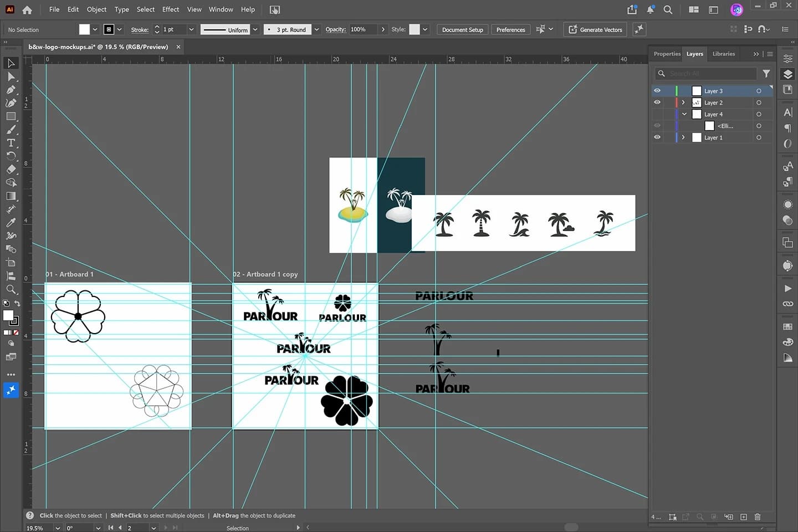798x532 pixels.
Task: Select the Curvature tool
Action: click(x=11, y=103)
